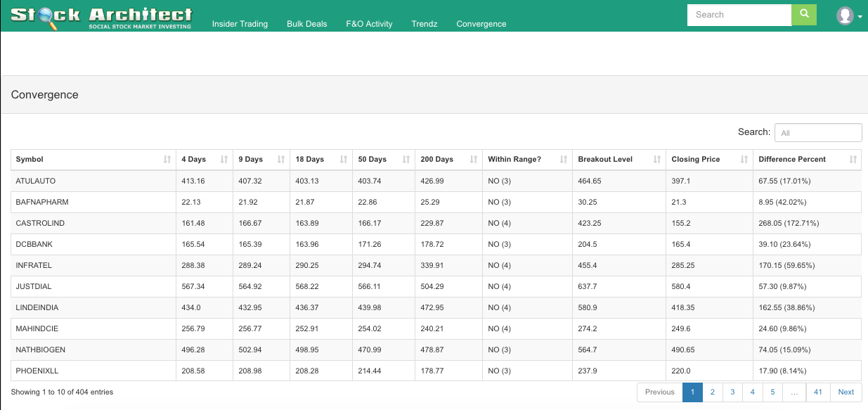Image resolution: width=868 pixels, height=410 pixels.
Task: Sort by 200 Days column arrows
Action: [474, 160]
